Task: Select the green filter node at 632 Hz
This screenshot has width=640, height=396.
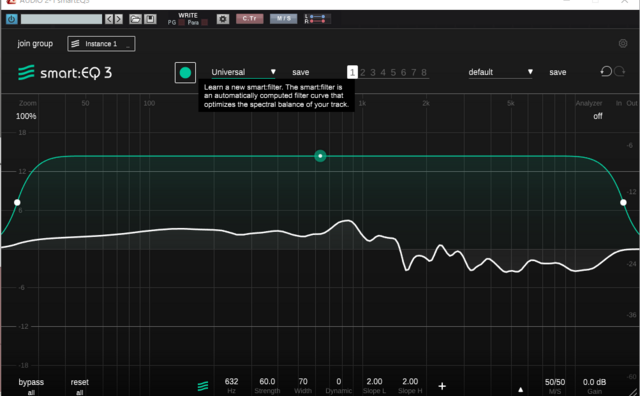Action: [x=320, y=156]
